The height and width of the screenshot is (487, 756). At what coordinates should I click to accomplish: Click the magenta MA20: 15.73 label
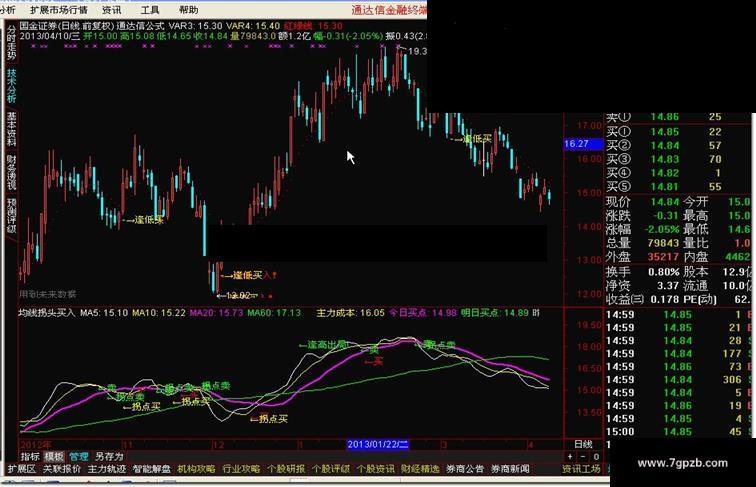coord(216,313)
